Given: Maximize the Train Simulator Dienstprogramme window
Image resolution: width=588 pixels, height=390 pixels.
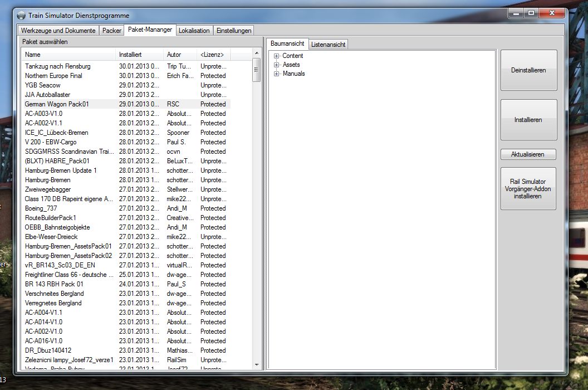Looking at the screenshot, I should click(x=531, y=13).
